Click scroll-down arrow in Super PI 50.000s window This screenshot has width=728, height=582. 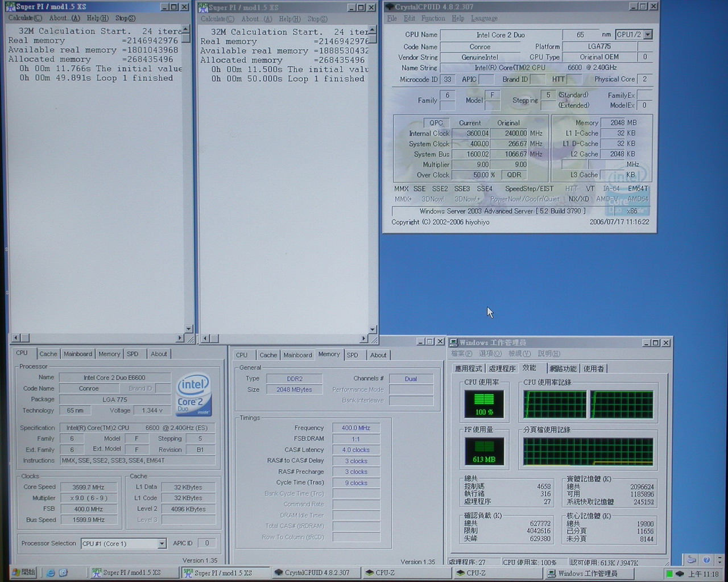click(x=373, y=329)
